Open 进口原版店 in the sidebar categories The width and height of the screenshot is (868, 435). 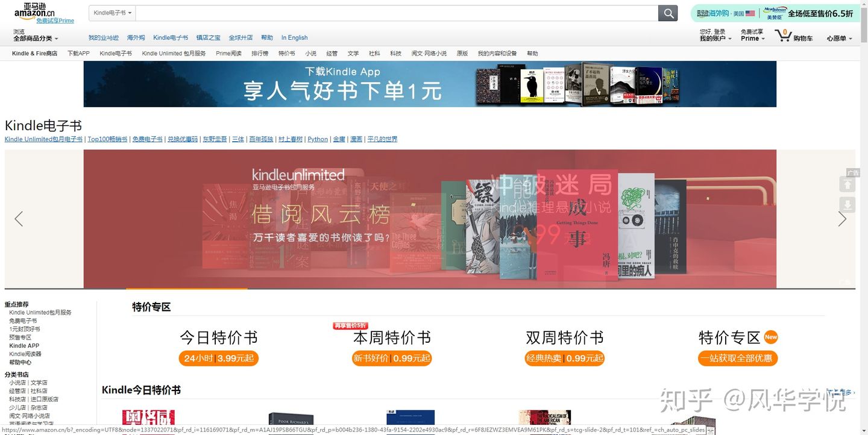tap(45, 399)
